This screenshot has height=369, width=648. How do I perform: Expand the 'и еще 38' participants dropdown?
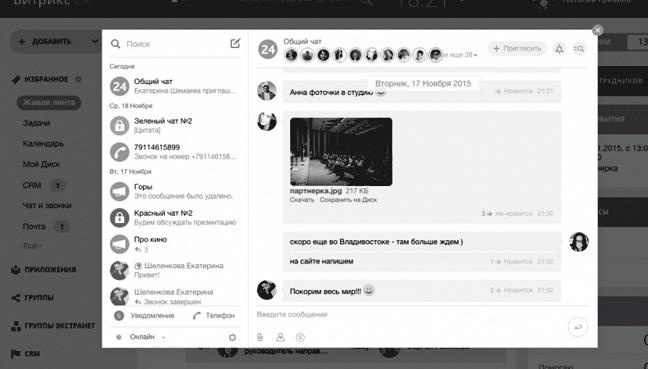(x=460, y=55)
